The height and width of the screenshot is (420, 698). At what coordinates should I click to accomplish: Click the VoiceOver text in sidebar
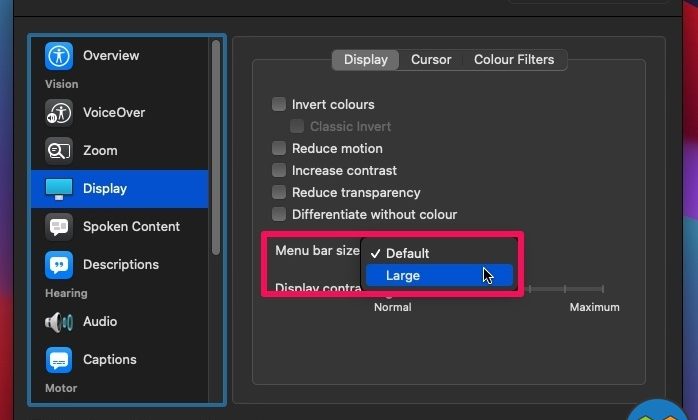tap(114, 113)
